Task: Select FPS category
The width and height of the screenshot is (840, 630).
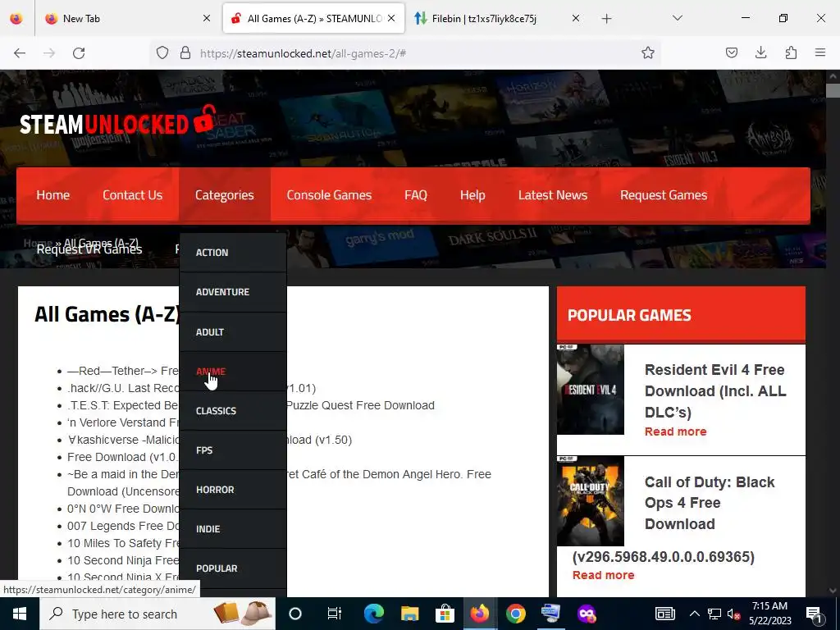Action: [x=233, y=450]
